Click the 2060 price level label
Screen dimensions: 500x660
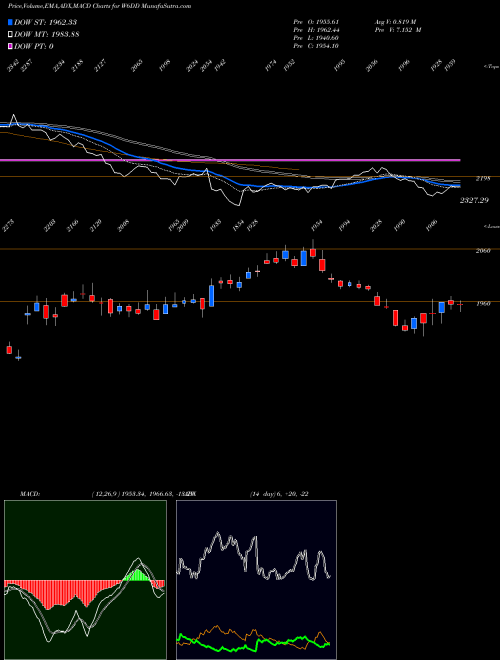click(x=483, y=251)
